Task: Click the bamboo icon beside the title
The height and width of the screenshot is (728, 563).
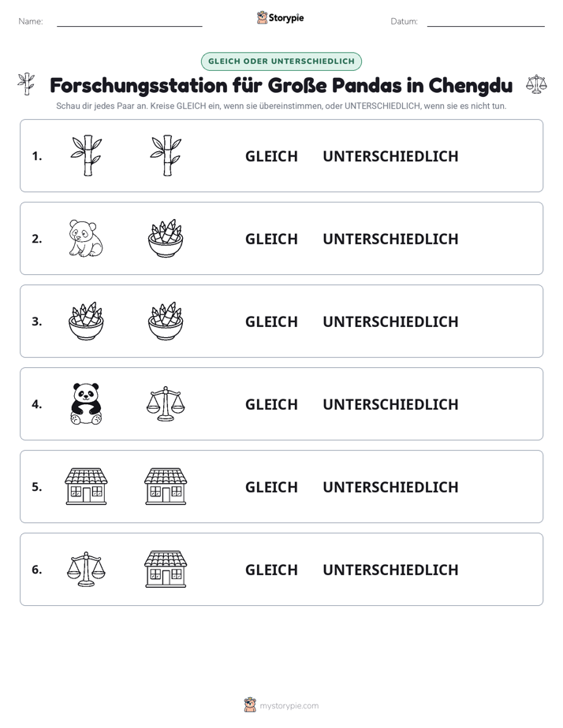Action: [x=26, y=84]
